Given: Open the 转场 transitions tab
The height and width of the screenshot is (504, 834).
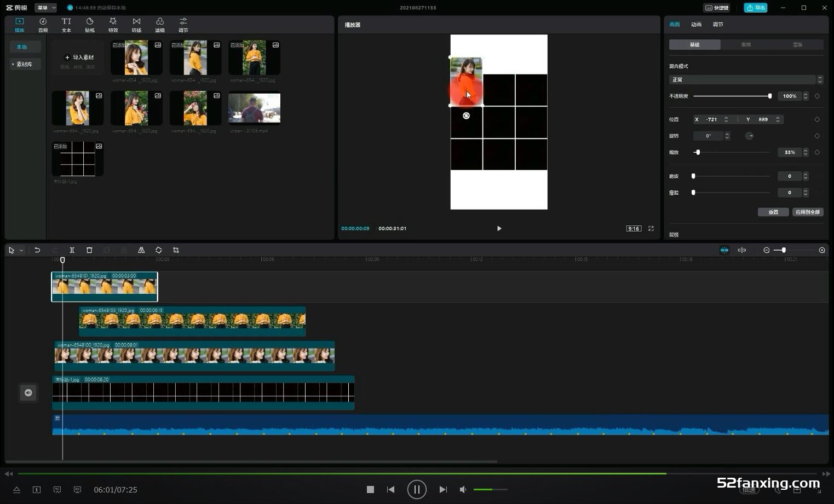Looking at the screenshot, I should pos(136,25).
